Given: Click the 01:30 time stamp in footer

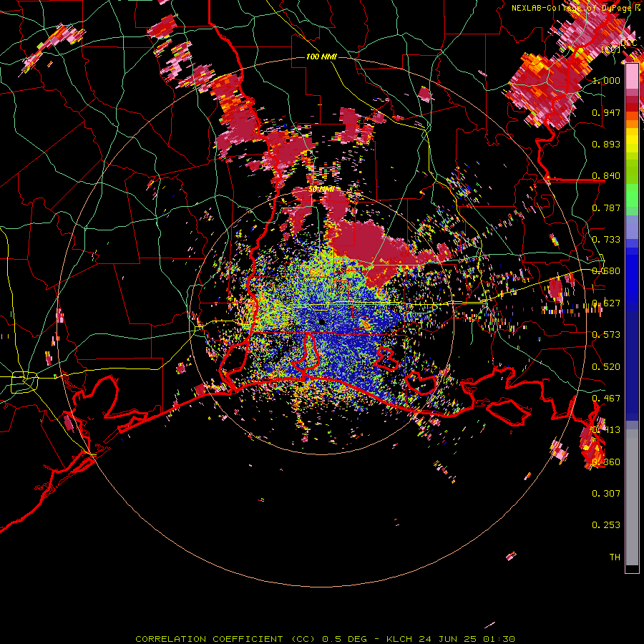Looking at the screenshot, I should pos(499,639).
